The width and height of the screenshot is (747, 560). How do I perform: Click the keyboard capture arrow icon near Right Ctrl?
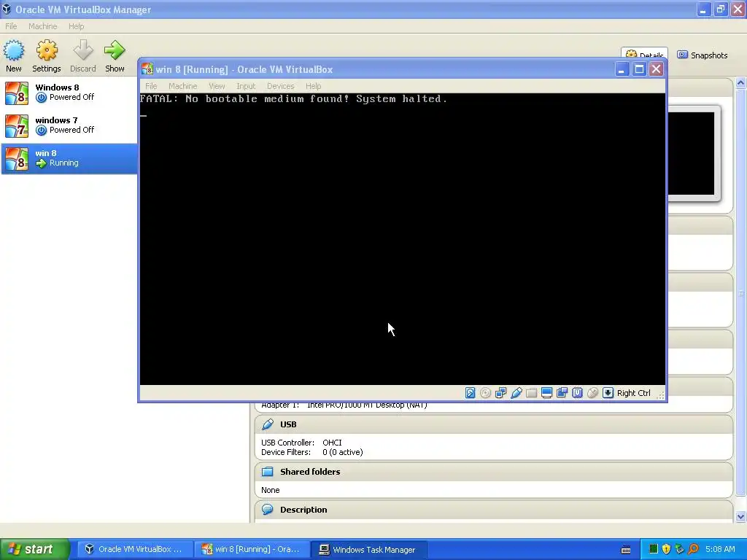(608, 393)
